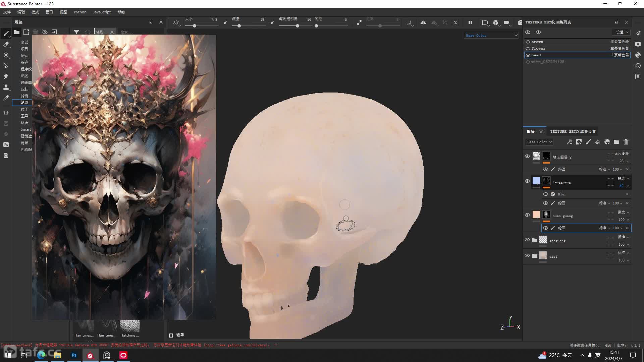Add smart material layer icon

pos(607,142)
